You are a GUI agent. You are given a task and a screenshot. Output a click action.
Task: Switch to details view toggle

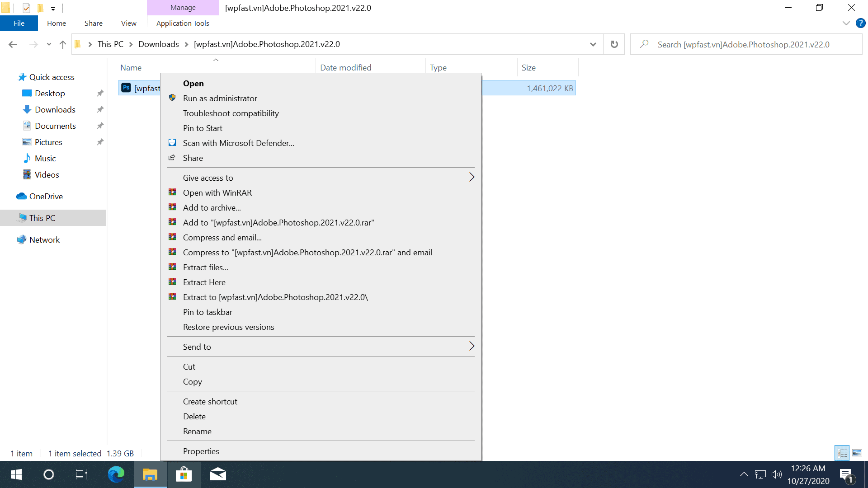point(842,453)
